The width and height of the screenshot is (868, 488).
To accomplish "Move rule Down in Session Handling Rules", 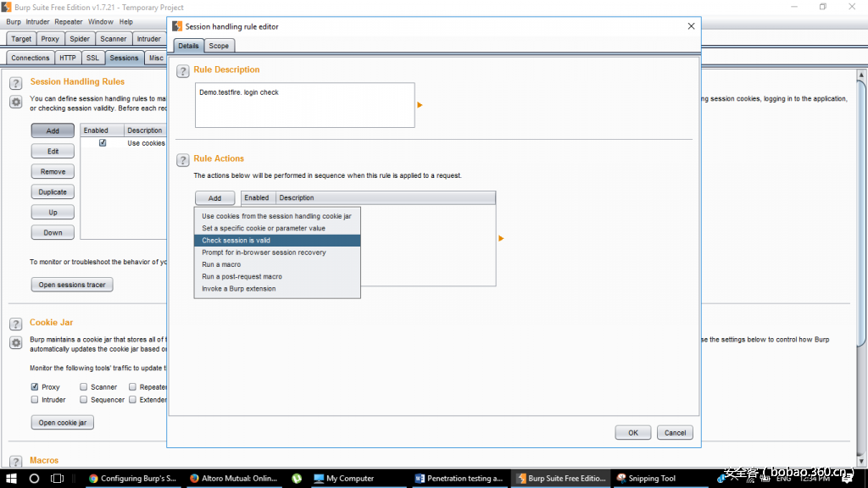I will pos(53,232).
